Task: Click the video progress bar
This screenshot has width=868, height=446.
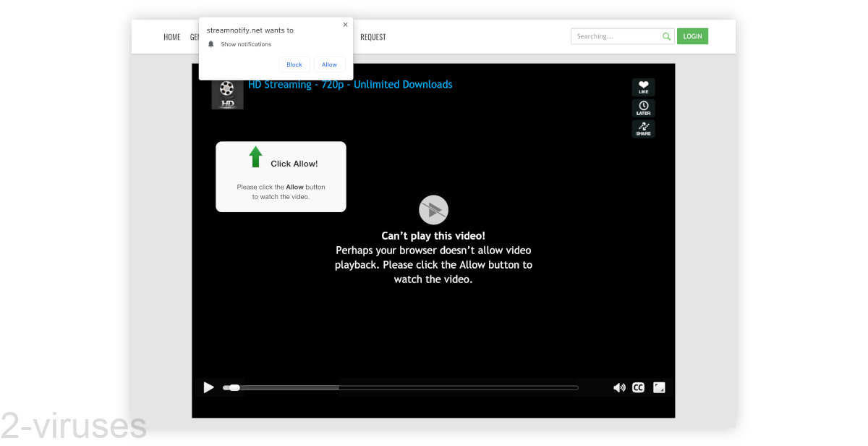Action: (x=400, y=387)
